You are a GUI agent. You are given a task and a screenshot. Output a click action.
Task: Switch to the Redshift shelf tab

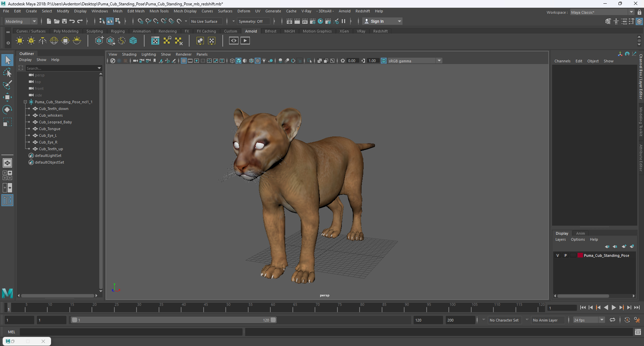coord(380,31)
